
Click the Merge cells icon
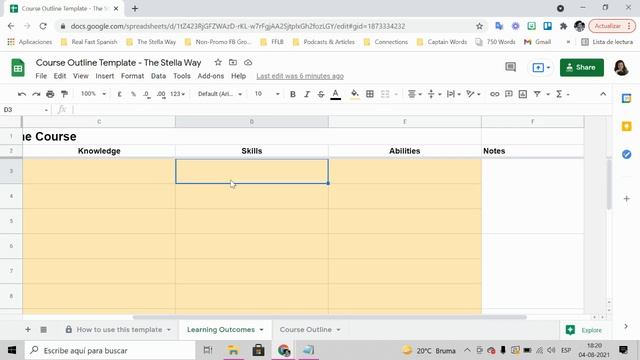[385, 94]
